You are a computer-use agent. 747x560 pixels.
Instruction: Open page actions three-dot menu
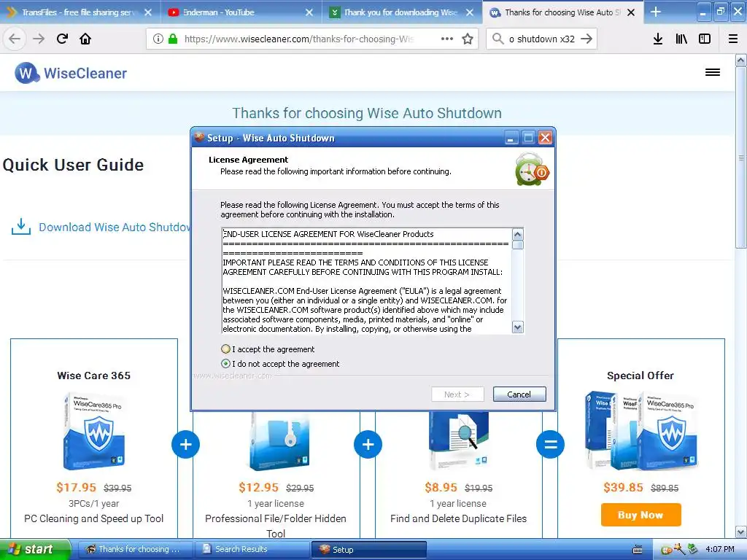(447, 39)
